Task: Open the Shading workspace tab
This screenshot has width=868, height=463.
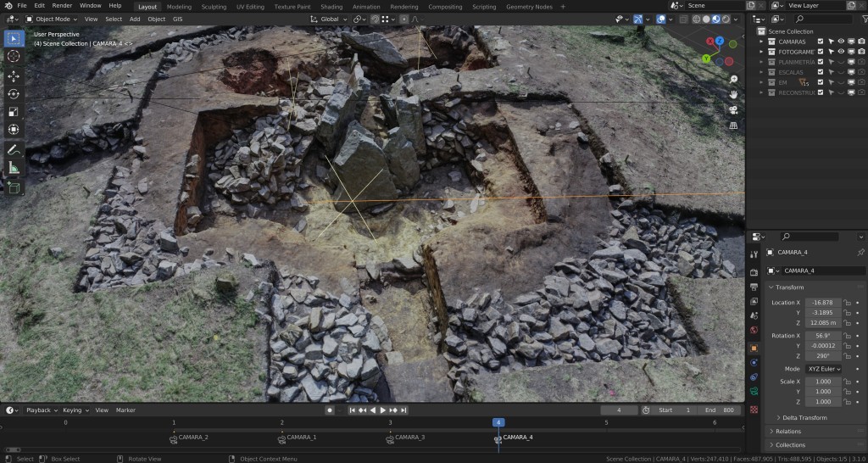Action: click(x=331, y=7)
